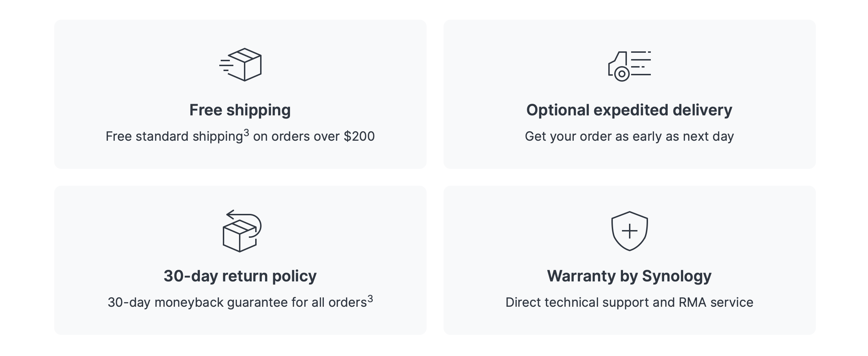The height and width of the screenshot is (356, 868).
Task: Select the Optional expedited delivery heading
Action: pos(629,110)
